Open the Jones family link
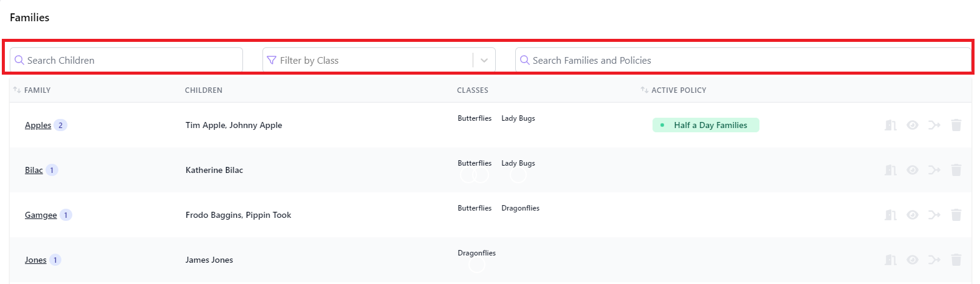This screenshot has width=980, height=284. point(36,260)
